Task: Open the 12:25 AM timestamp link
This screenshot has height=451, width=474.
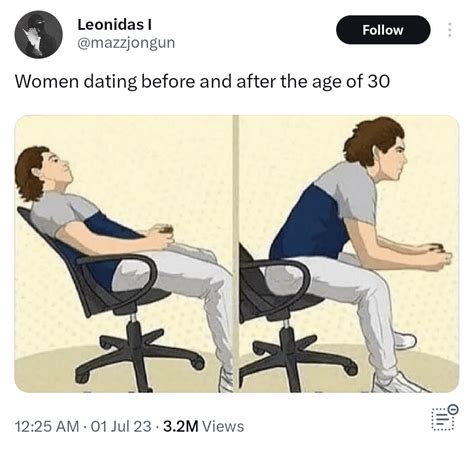Action: (x=47, y=426)
